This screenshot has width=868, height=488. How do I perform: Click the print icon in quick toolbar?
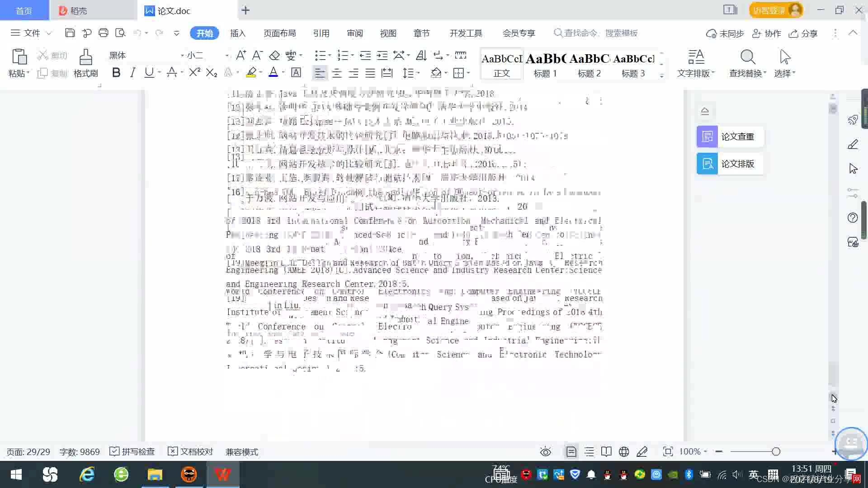point(104,33)
